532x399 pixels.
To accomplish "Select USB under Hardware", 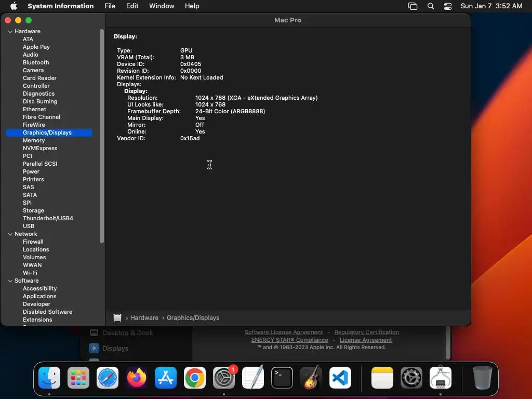I will (29, 227).
